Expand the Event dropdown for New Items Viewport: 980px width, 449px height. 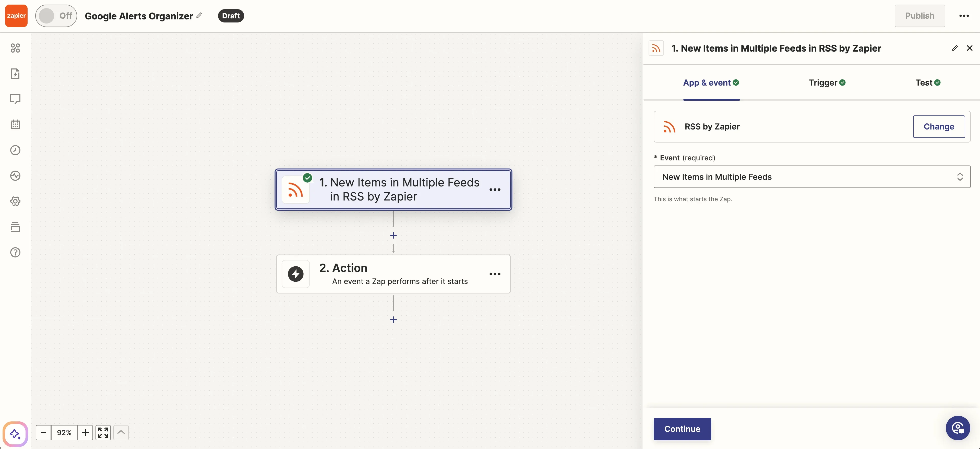(x=811, y=176)
